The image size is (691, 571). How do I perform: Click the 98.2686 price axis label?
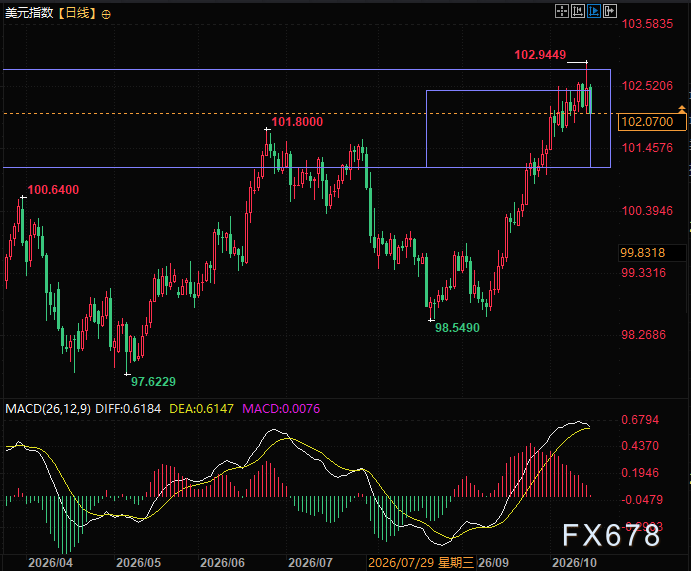[x=643, y=335]
